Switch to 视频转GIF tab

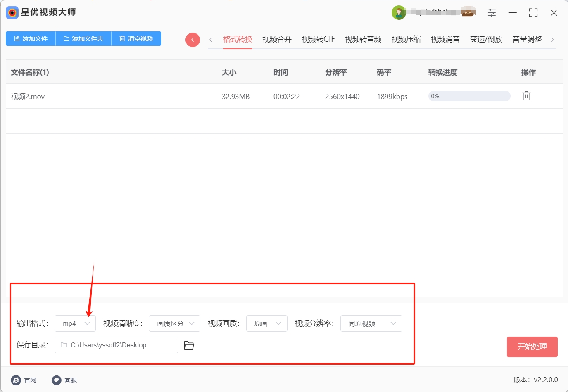318,39
